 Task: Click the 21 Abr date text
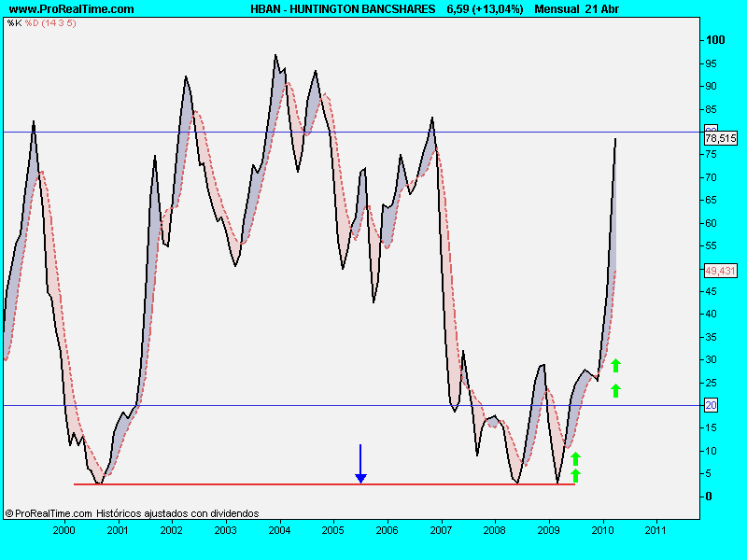coord(601,9)
